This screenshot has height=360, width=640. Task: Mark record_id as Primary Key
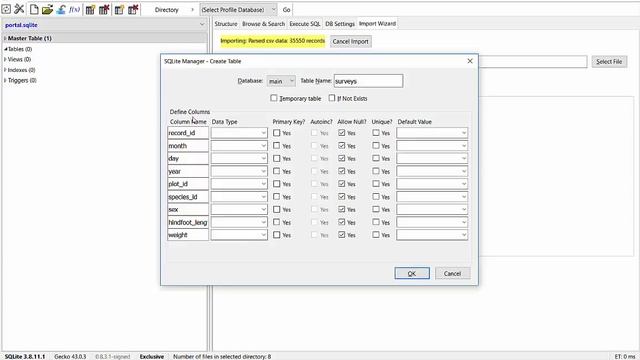point(277,133)
